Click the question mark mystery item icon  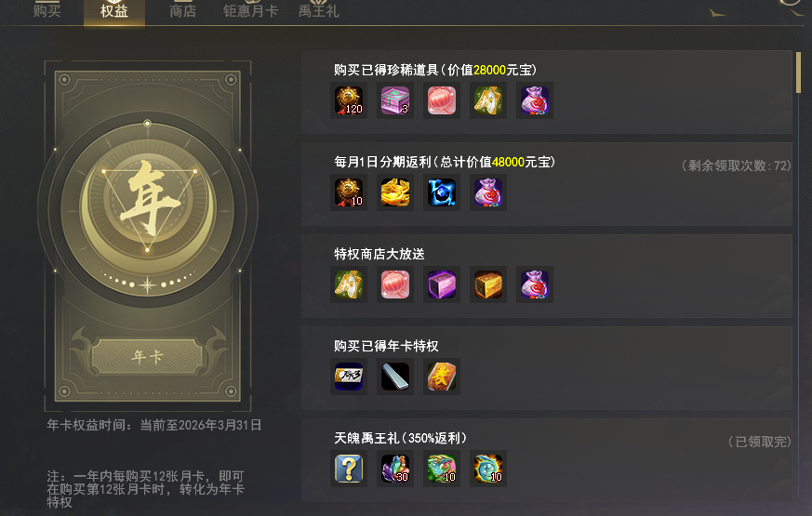tap(349, 469)
